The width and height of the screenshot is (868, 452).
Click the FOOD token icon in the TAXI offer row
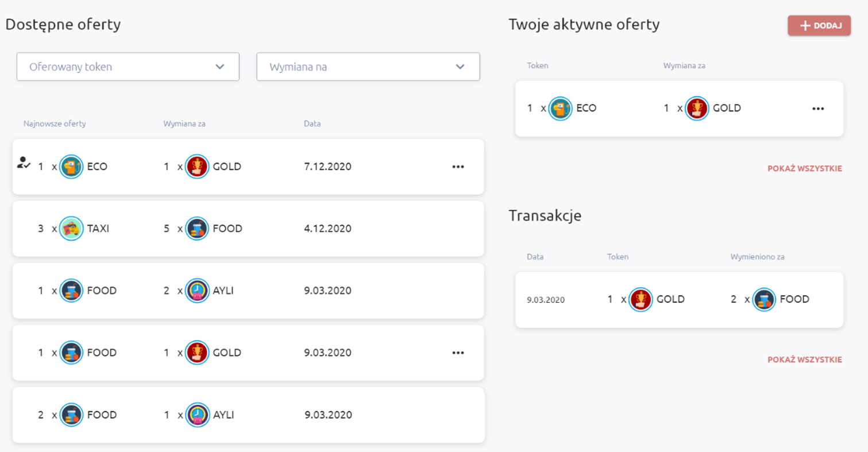[198, 229]
